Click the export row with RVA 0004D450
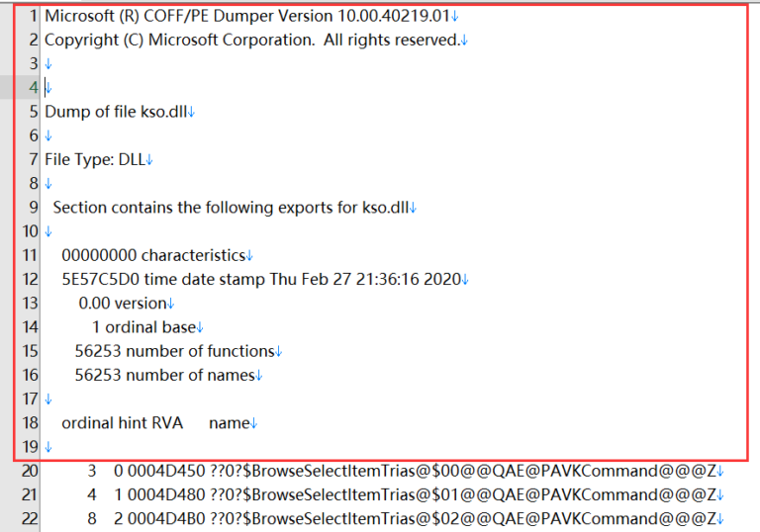 (x=402, y=471)
